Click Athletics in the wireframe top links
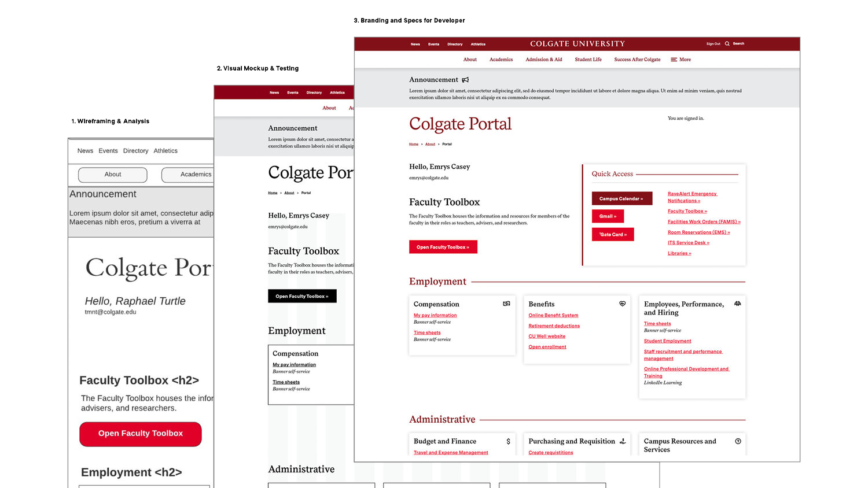Screen dimensions: 868x488 [x=165, y=151]
